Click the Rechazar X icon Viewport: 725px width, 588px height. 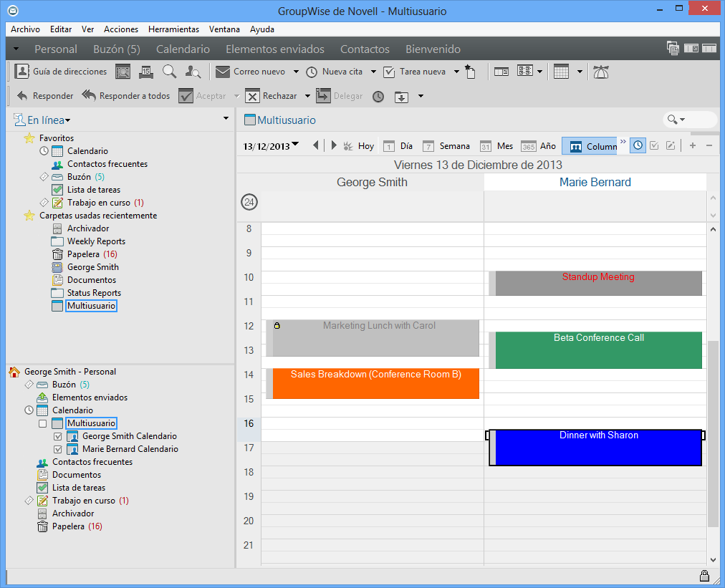[x=252, y=96]
